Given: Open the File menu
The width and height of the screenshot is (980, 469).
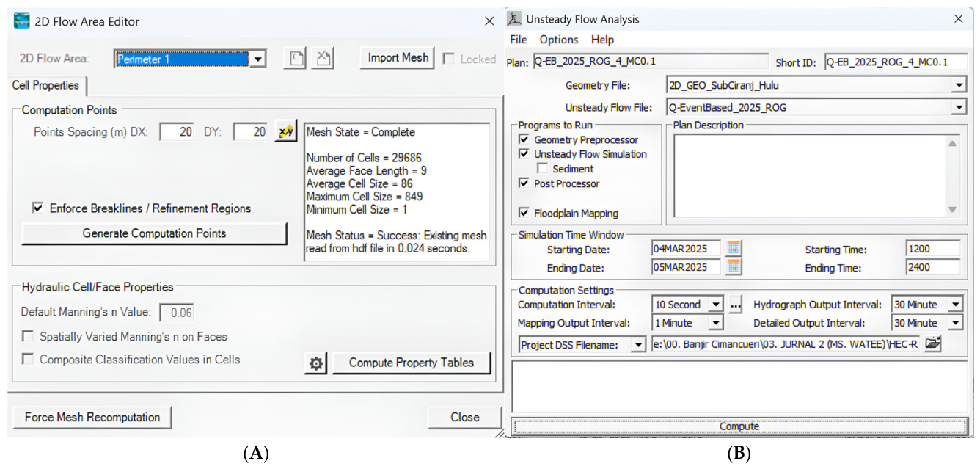Looking at the screenshot, I should (519, 40).
